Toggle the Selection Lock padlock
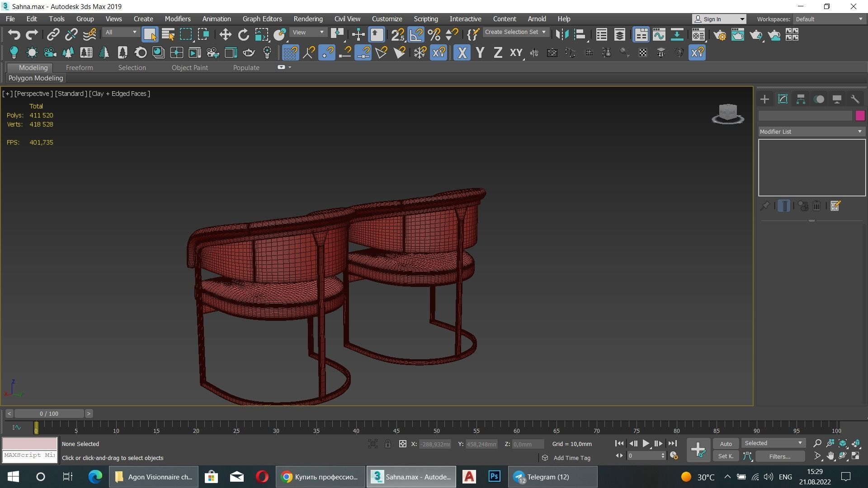The image size is (868, 488). [388, 444]
